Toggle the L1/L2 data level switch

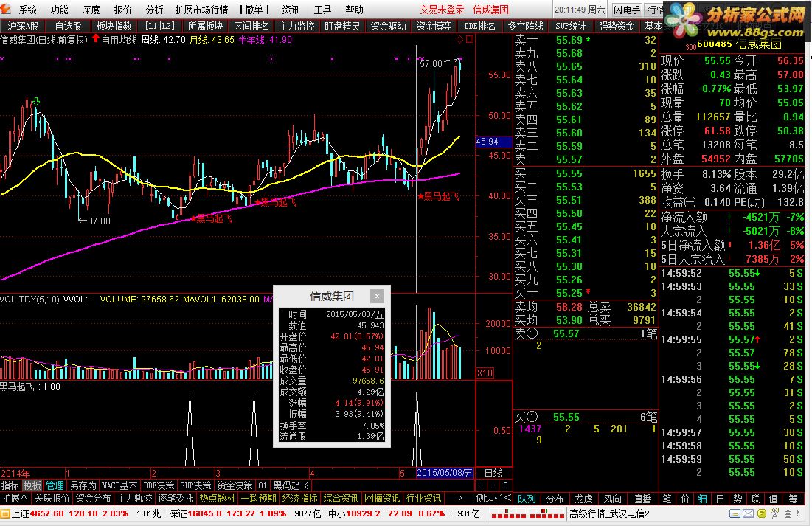(159, 26)
